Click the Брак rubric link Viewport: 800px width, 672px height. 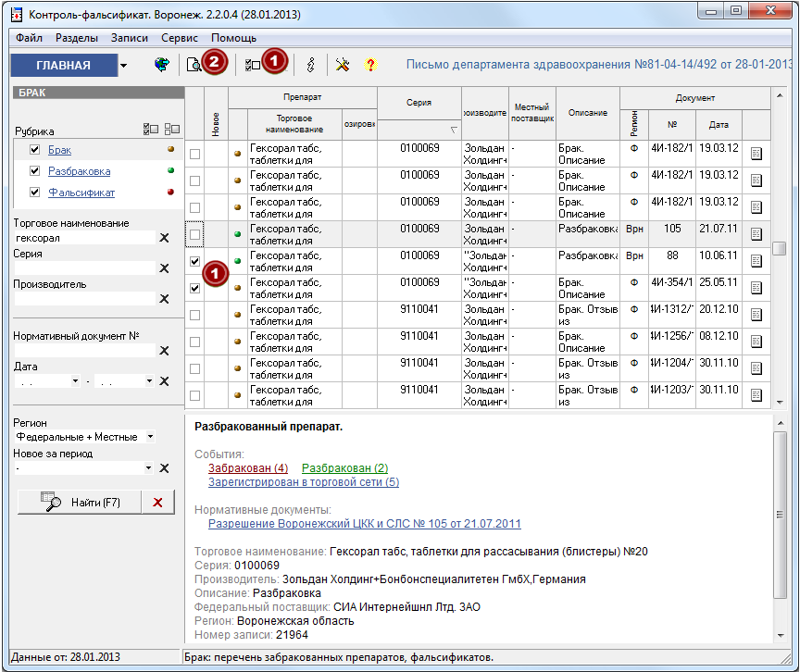(59, 149)
